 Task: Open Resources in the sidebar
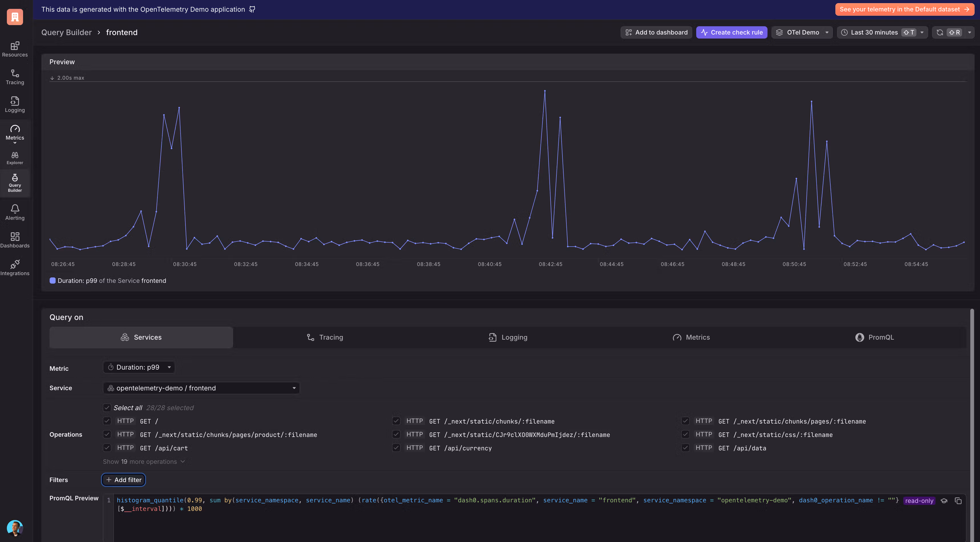(x=15, y=49)
